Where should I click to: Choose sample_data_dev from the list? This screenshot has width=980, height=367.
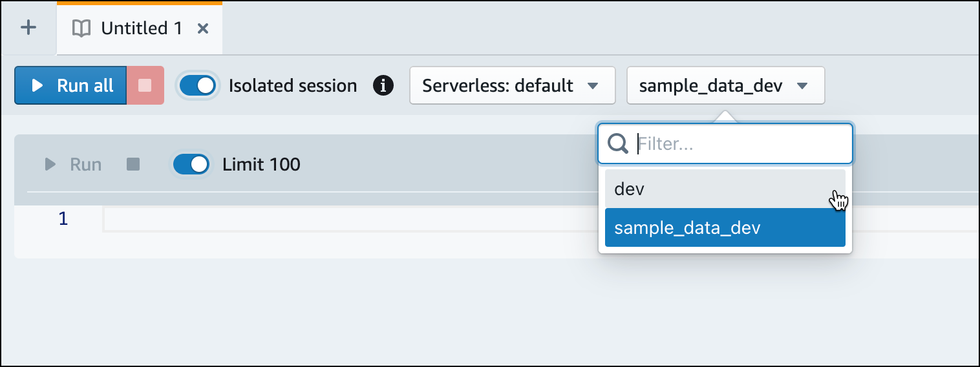pos(725,227)
